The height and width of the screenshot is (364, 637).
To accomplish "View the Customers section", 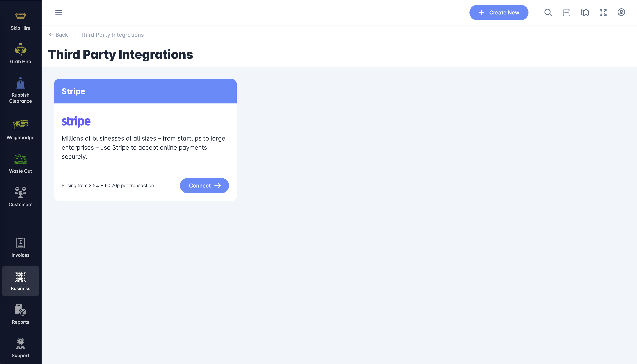I will click(21, 197).
